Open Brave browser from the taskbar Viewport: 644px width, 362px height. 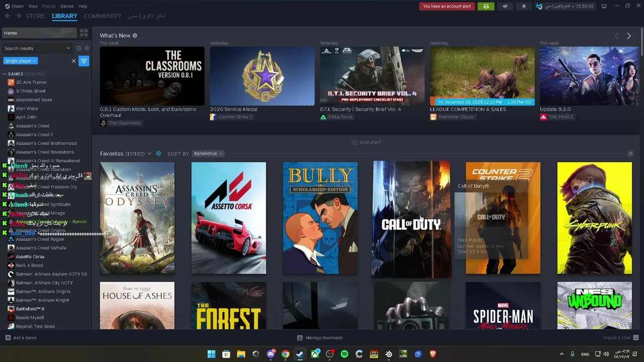(x=433, y=354)
